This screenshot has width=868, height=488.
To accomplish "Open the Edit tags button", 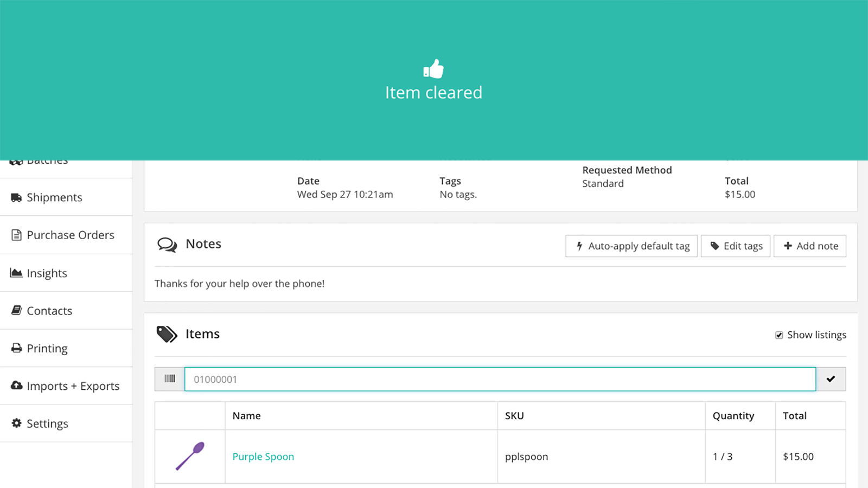I will pos(736,246).
